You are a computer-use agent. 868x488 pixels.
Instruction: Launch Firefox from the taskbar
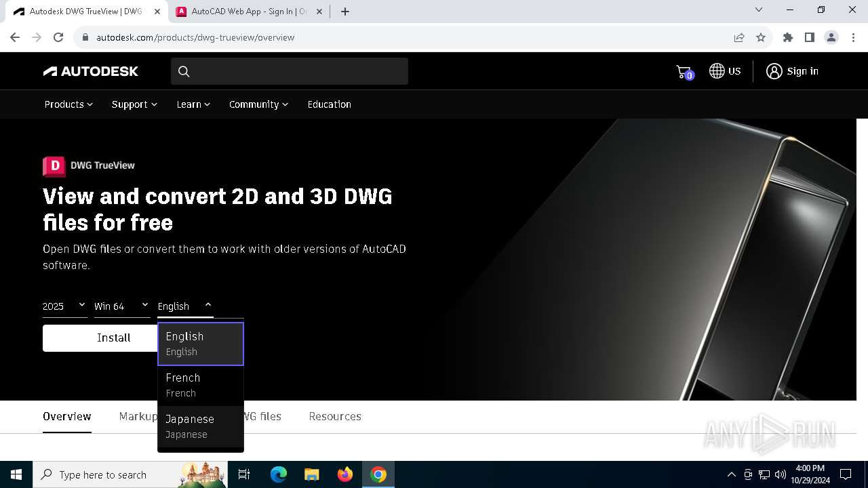[x=345, y=474]
